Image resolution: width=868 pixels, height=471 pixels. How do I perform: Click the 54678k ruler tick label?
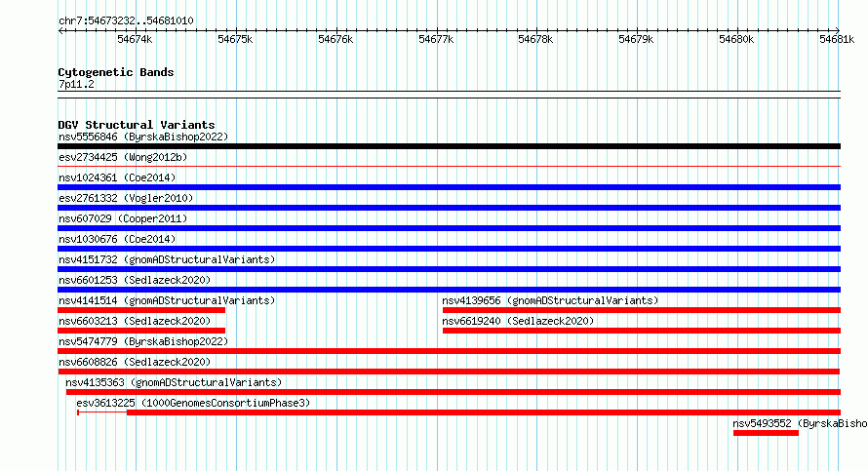(x=535, y=39)
